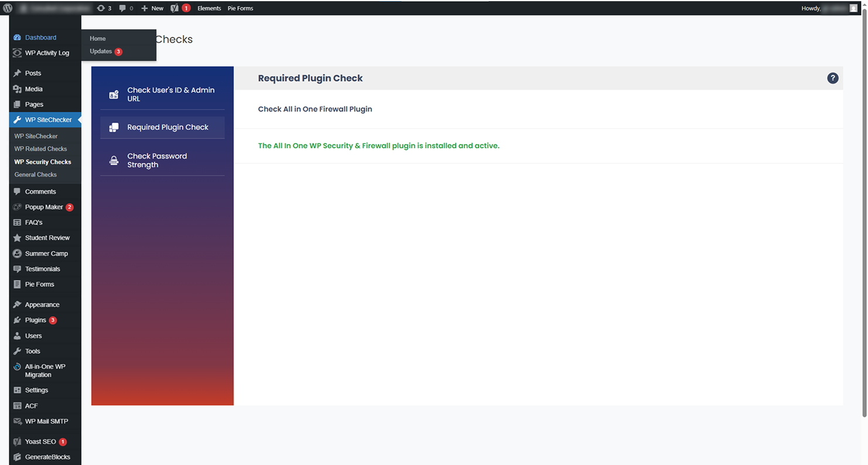Click the Tools wrench icon
The height and width of the screenshot is (465, 868).
tap(17, 351)
